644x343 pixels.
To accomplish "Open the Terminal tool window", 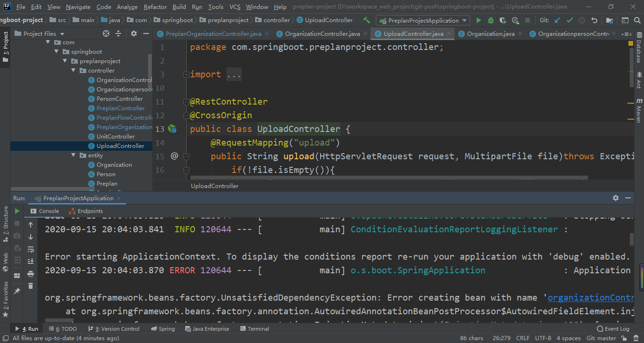I will [x=254, y=329].
